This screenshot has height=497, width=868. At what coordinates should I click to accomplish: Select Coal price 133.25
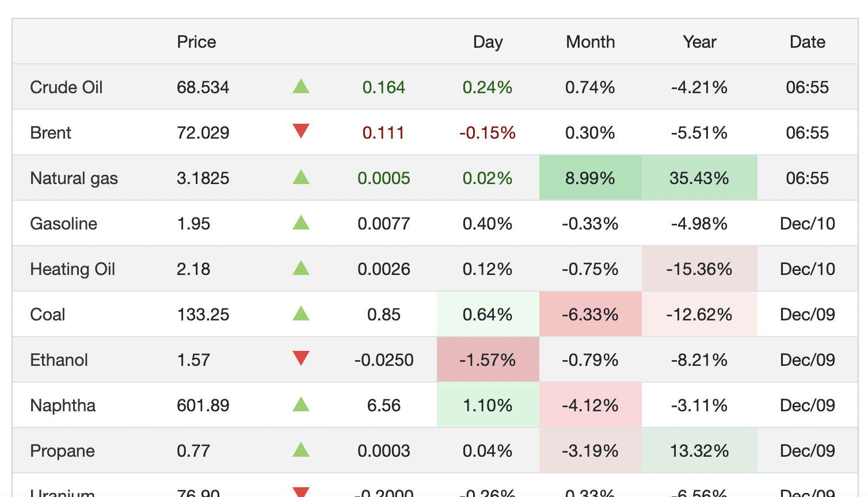pyautogui.click(x=203, y=315)
